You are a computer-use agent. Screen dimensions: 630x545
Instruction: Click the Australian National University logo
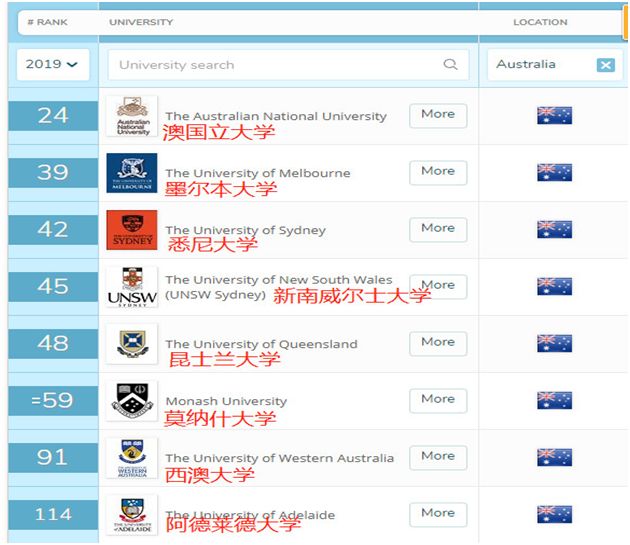[132, 116]
